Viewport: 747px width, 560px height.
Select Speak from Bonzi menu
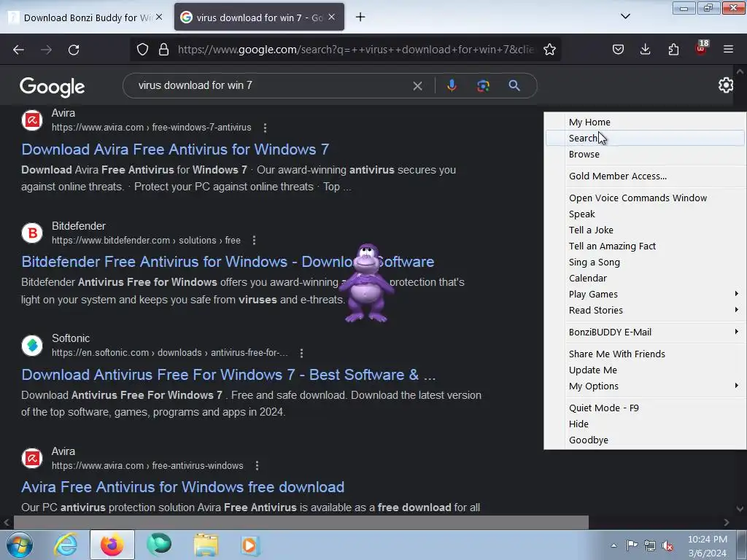point(645,214)
